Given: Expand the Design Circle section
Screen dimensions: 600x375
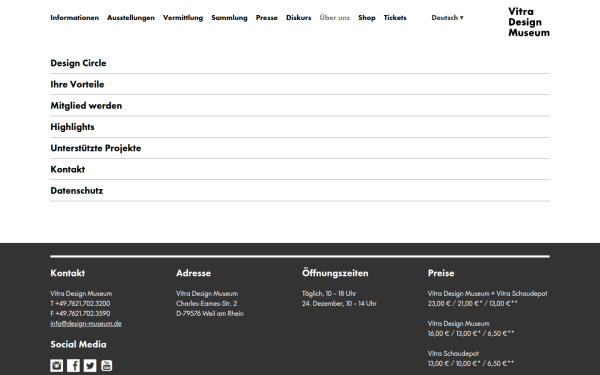Looking at the screenshot, I should [300, 63].
